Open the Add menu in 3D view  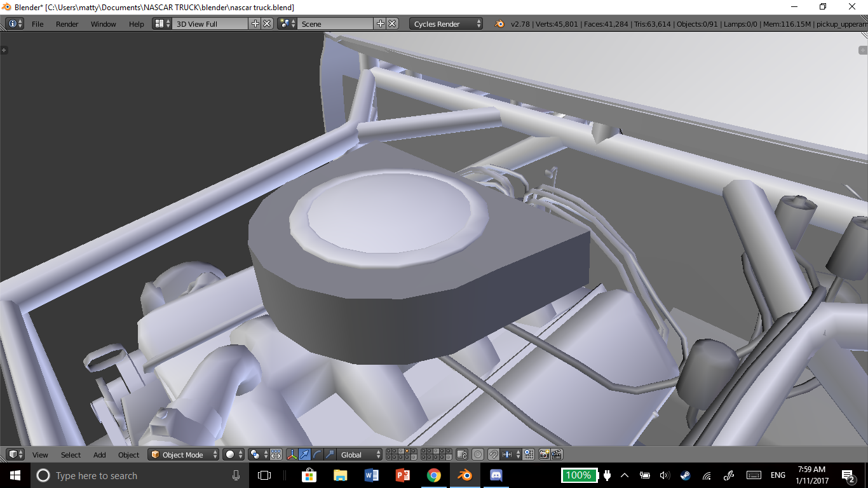[100, 454]
